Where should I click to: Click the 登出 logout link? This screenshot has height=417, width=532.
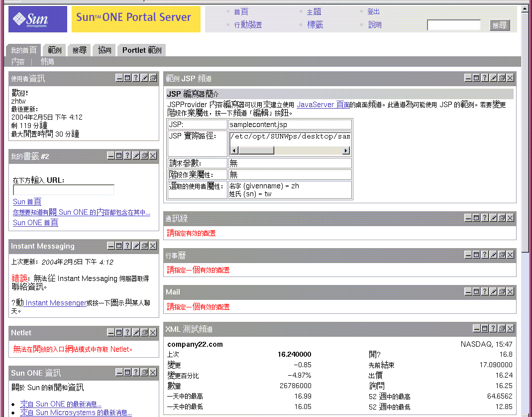coord(374,12)
